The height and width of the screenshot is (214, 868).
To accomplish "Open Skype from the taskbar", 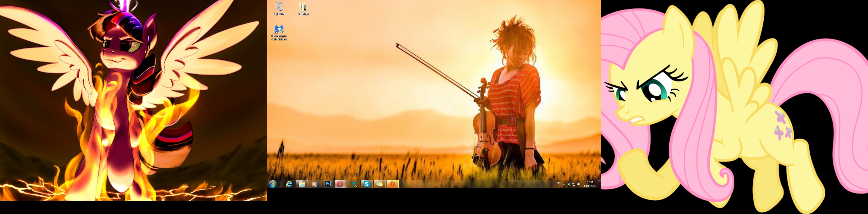I will click(x=366, y=184).
